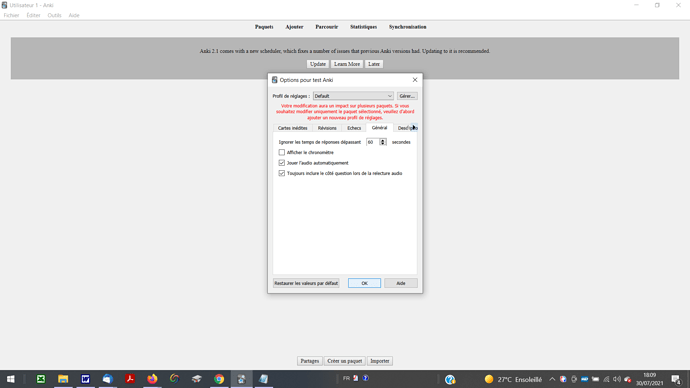This screenshot has width=690, height=388.
Task: Open Excel from the taskbar
Action: tap(41, 379)
